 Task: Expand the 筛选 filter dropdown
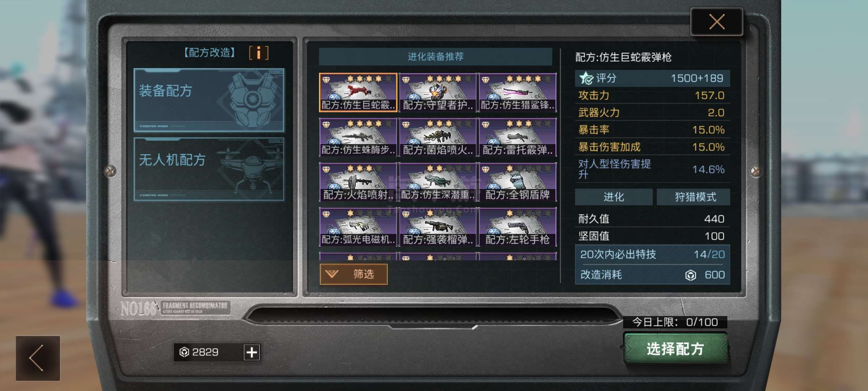(x=353, y=274)
